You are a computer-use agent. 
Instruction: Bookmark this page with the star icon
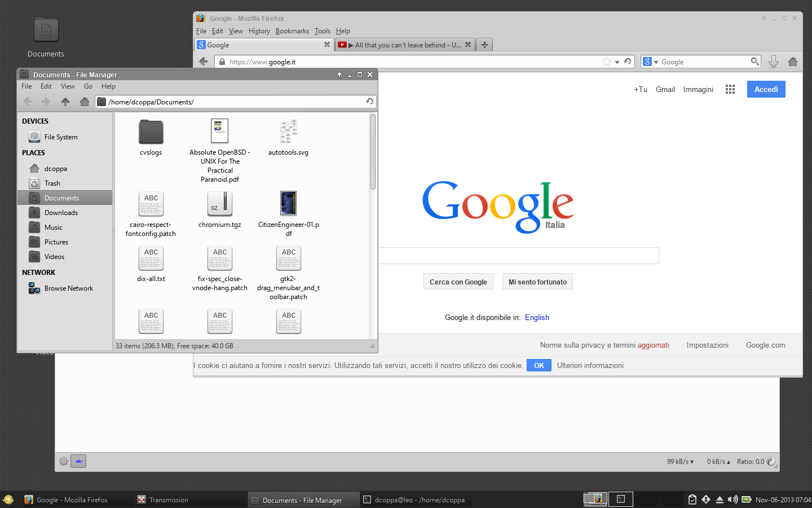pyautogui.click(x=606, y=62)
